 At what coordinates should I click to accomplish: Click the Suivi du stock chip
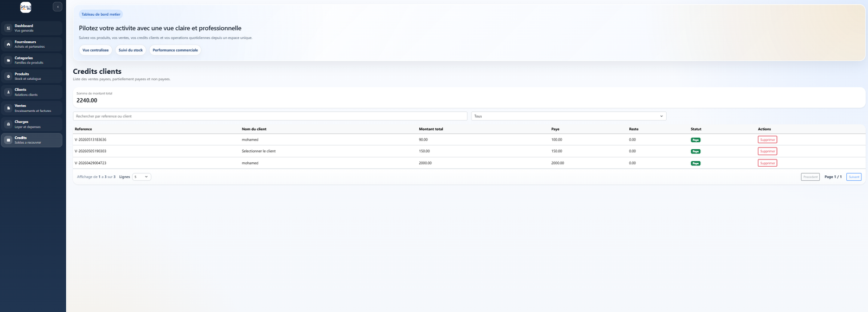tap(131, 50)
